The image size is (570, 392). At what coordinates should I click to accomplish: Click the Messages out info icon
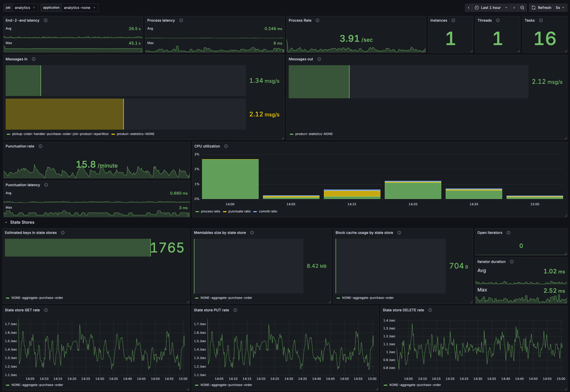click(x=319, y=59)
